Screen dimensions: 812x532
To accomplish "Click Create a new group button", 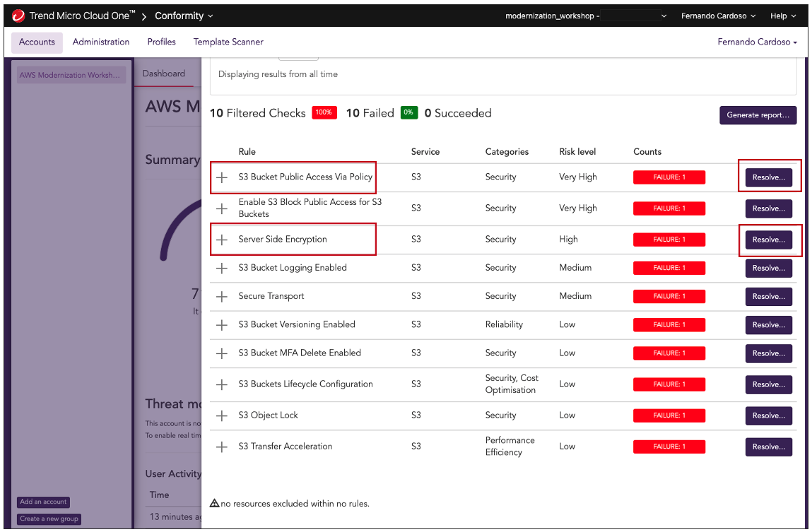I will point(49,519).
